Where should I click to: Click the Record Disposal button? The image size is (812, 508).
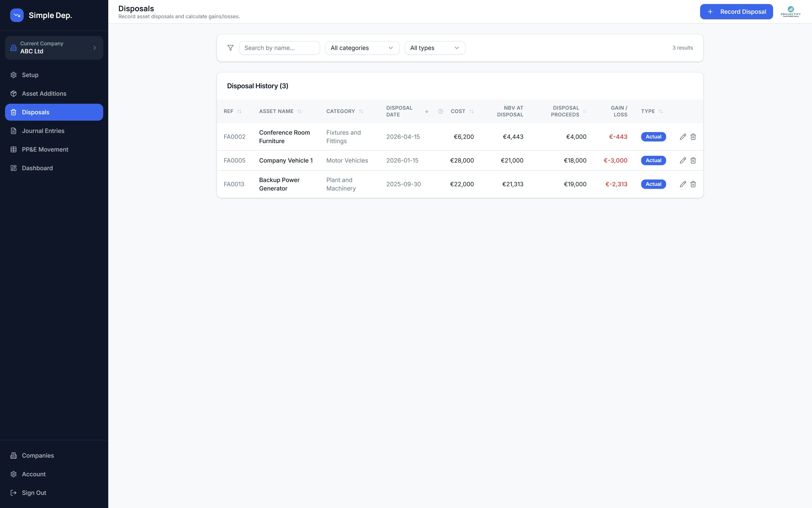click(x=736, y=12)
